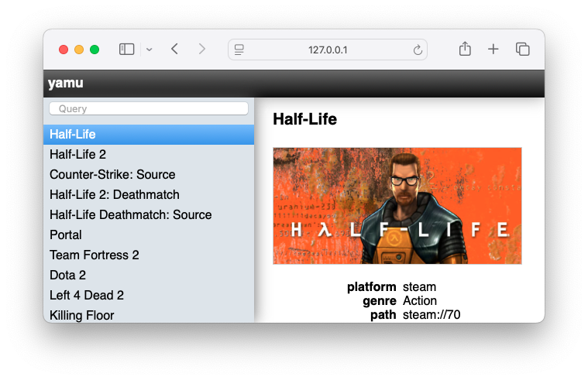Go back with the back arrow
This screenshot has width=588, height=380.
tap(175, 49)
